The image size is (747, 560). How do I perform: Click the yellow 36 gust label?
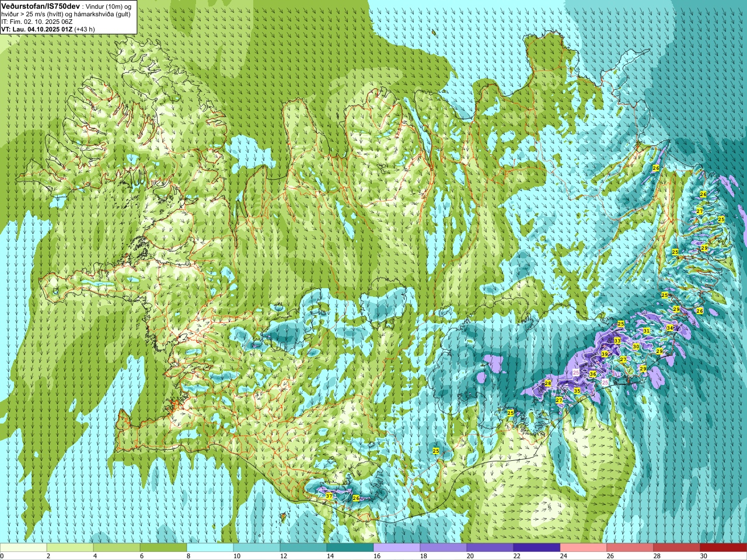coord(593,374)
